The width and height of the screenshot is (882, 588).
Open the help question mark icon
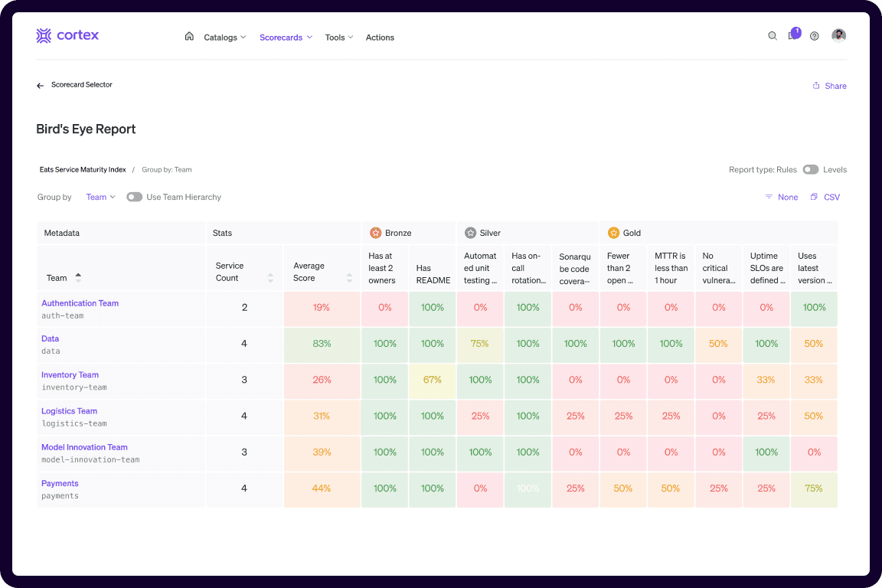(x=815, y=36)
